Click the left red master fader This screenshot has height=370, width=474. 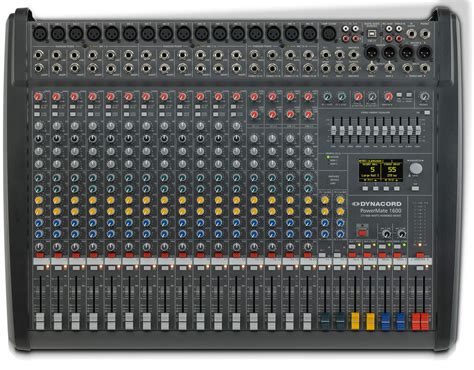click(416, 321)
